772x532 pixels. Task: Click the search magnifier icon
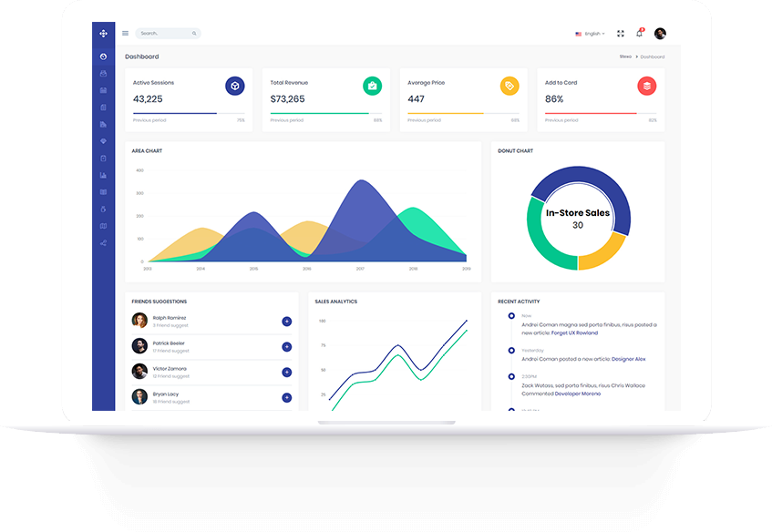pyautogui.click(x=192, y=33)
